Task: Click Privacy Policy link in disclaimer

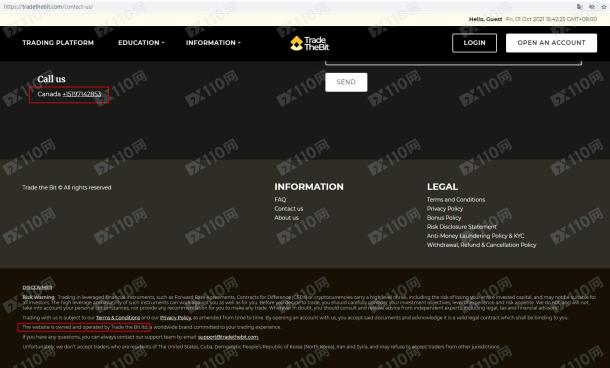Action: click(175, 318)
